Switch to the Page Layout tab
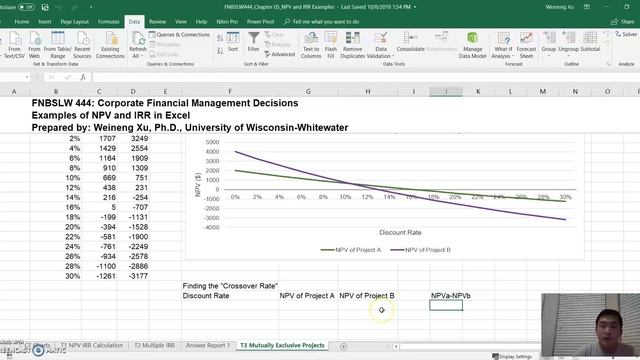The height and width of the screenshot is (360, 640). 75,22
